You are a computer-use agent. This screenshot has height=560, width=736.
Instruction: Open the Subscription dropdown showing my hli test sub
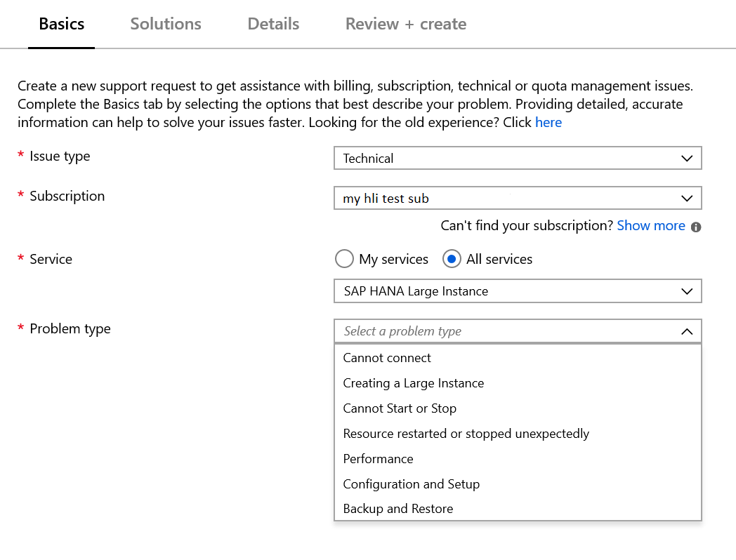click(x=518, y=198)
